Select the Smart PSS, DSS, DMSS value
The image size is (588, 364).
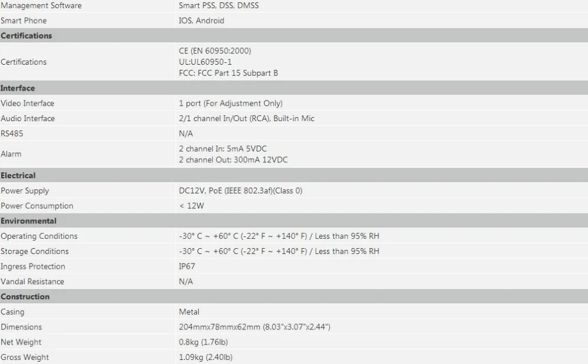point(219,6)
